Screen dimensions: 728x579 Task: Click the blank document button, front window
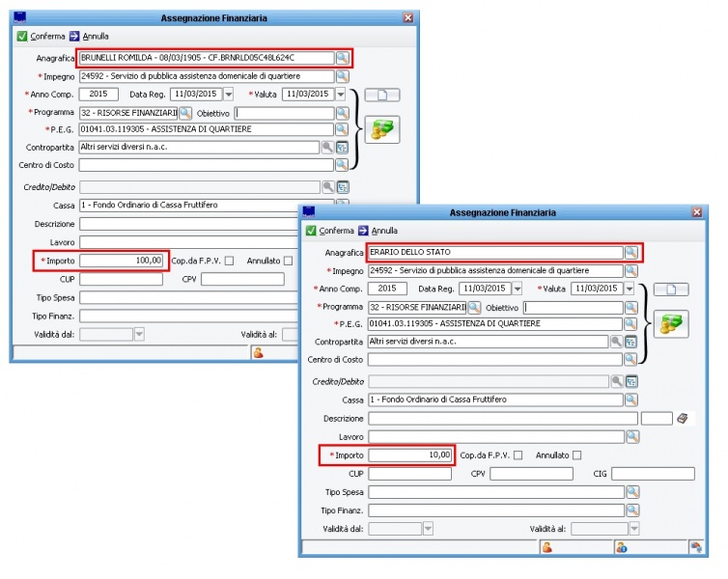(x=671, y=289)
